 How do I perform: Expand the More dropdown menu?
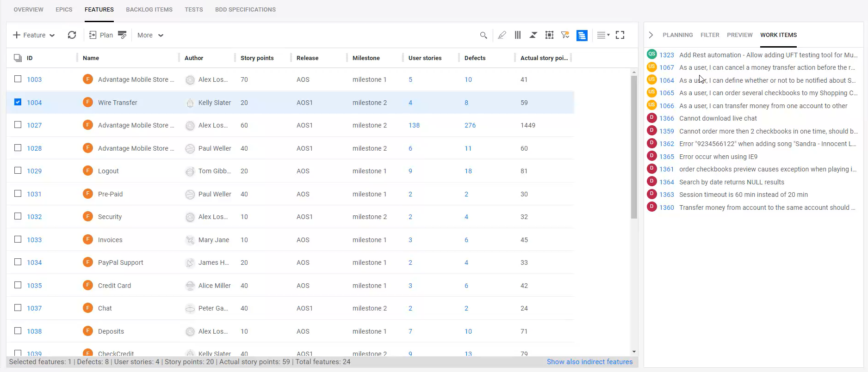tap(150, 35)
